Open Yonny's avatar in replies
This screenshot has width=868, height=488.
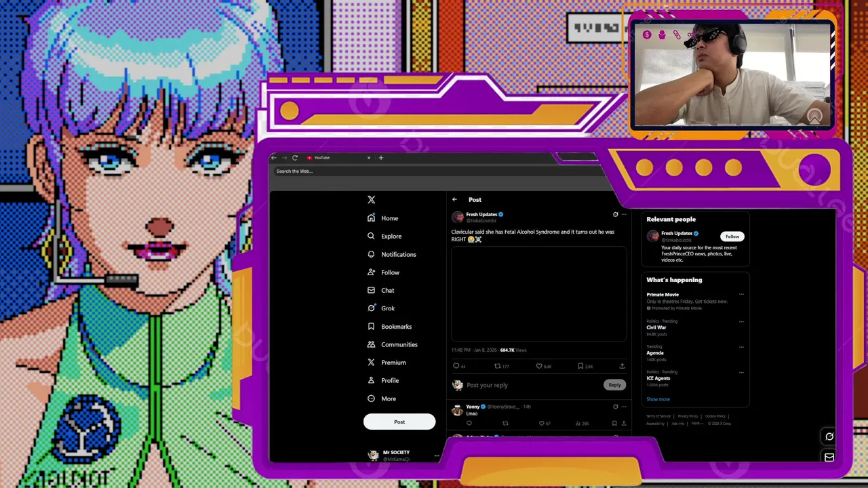click(458, 410)
